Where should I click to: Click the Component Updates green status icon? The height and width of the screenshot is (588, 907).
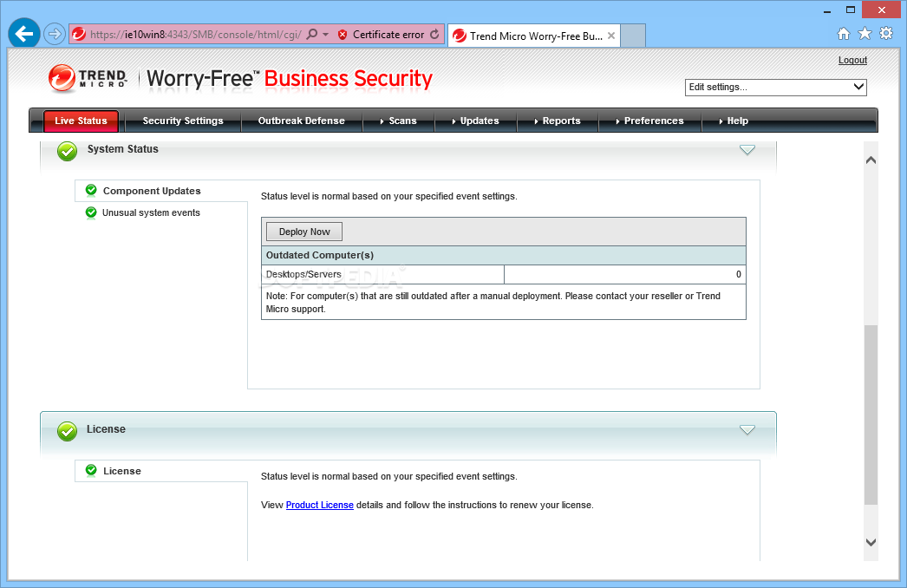tap(91, 190)
